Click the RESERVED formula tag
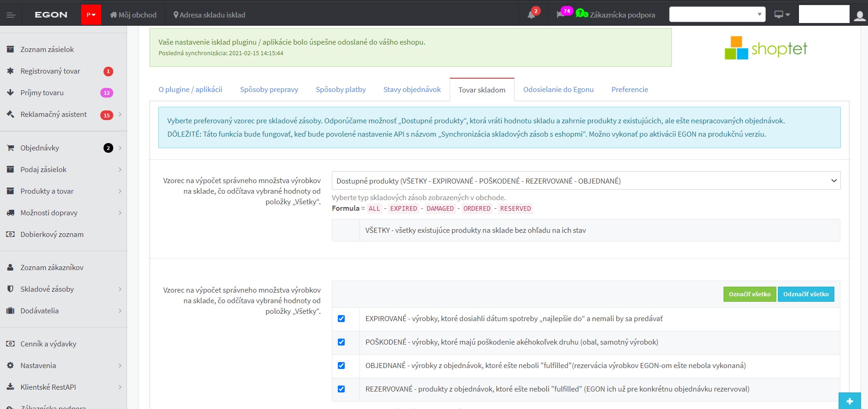This screenshot has height=409, width=868. point(515,208)
